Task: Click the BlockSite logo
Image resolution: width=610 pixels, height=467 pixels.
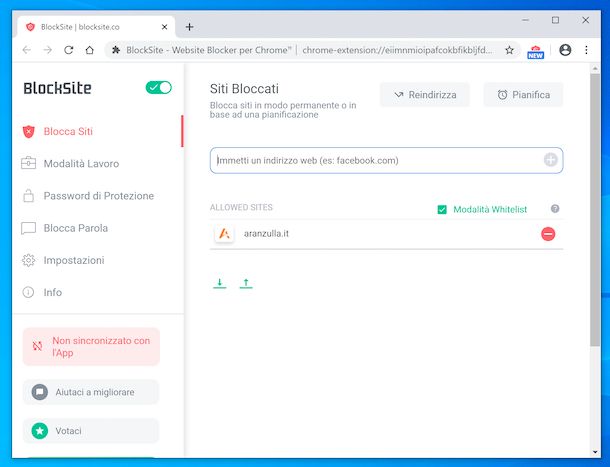Action: tap(58, 88)
